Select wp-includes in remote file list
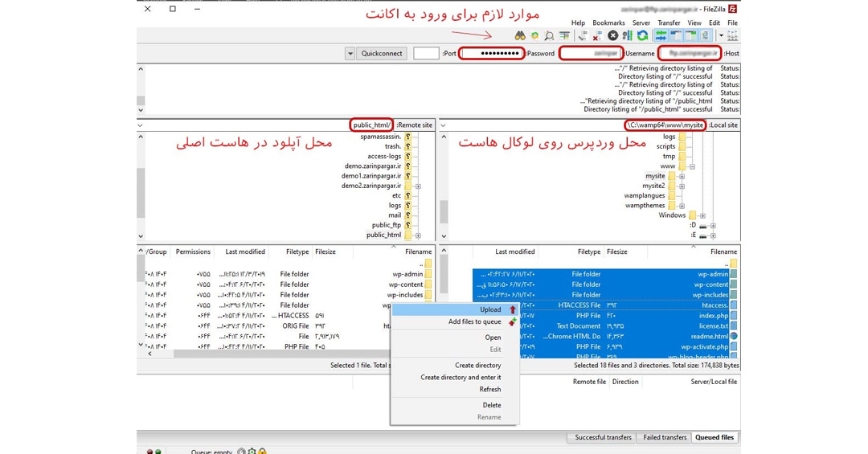The image size is (868, 454). point(405,295)
